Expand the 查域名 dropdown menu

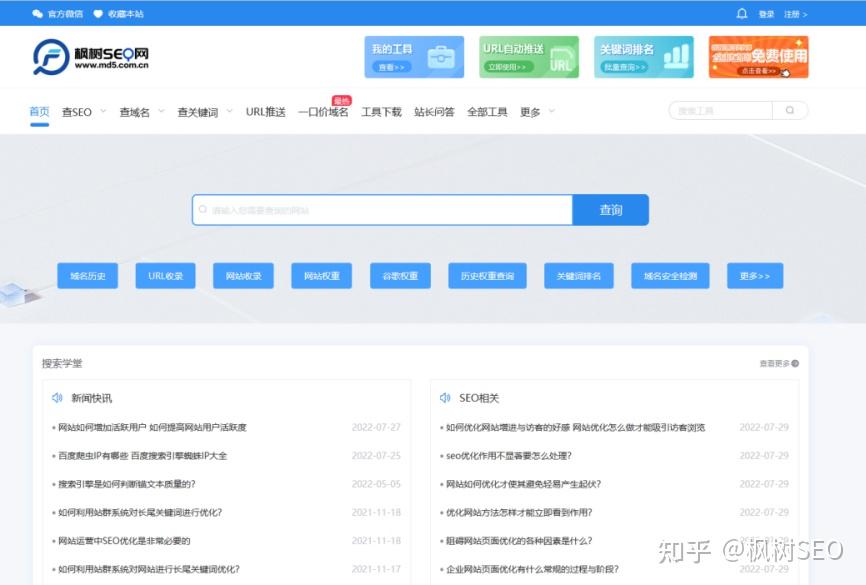[x=141, y=112]
